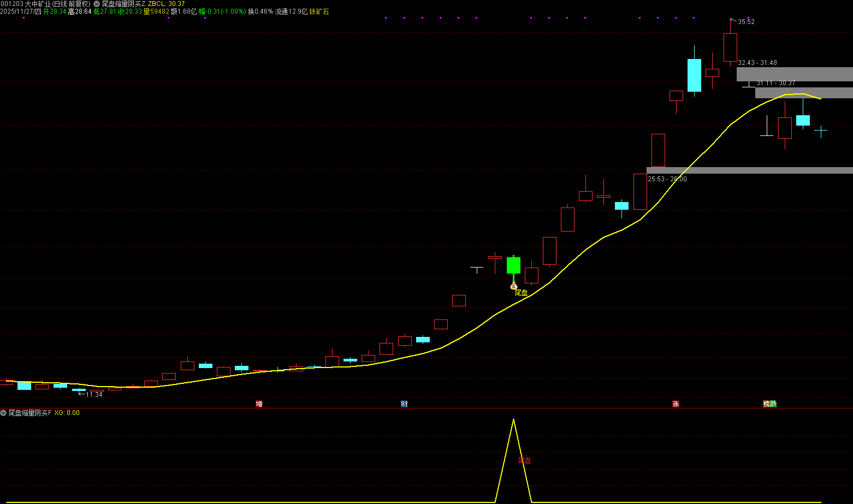This screenshot has height=504, width=853.
Task: Click the 高28.64 high price
Action: pos(80,11)
